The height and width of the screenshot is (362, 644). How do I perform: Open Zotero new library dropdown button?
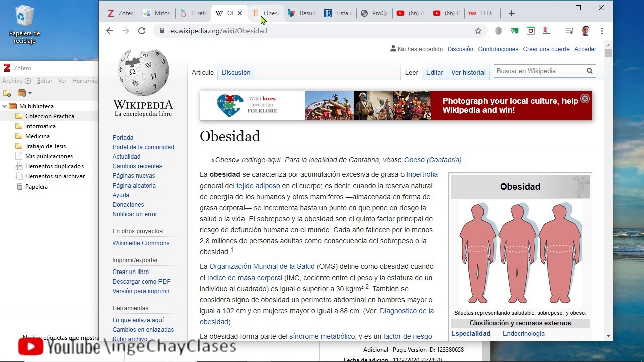coord(24,93)
